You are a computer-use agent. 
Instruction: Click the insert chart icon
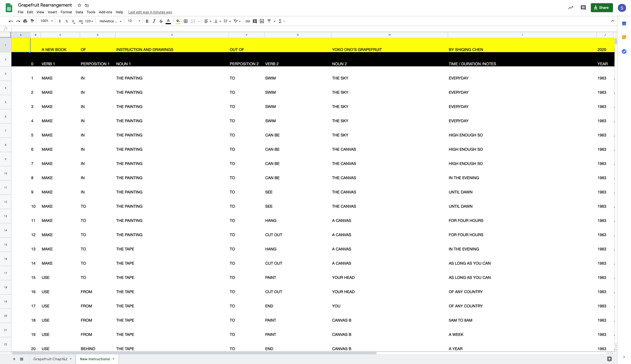pos(262,21)
